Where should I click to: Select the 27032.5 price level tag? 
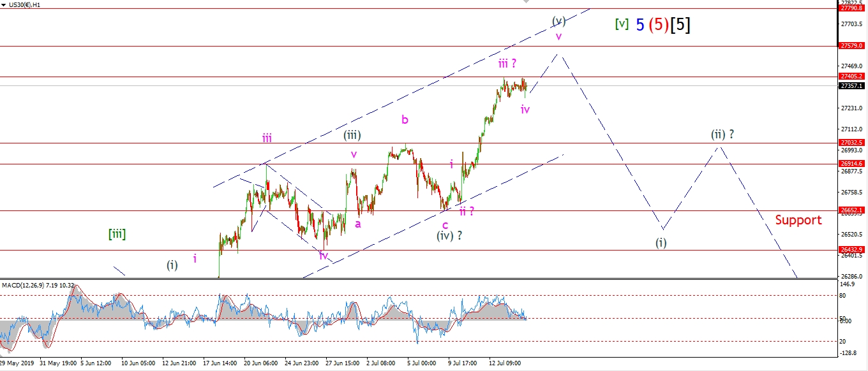pos(851,143)
